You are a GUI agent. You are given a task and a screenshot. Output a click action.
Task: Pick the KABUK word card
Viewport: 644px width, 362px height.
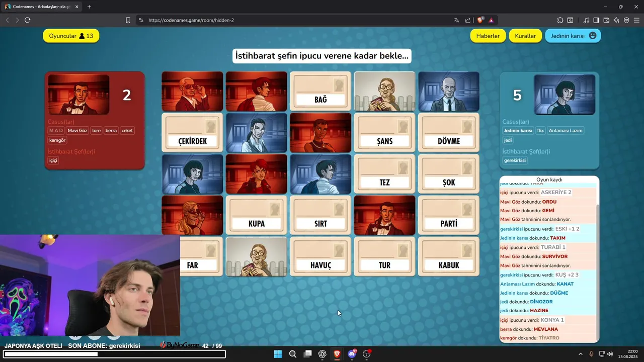coord(449,256)
